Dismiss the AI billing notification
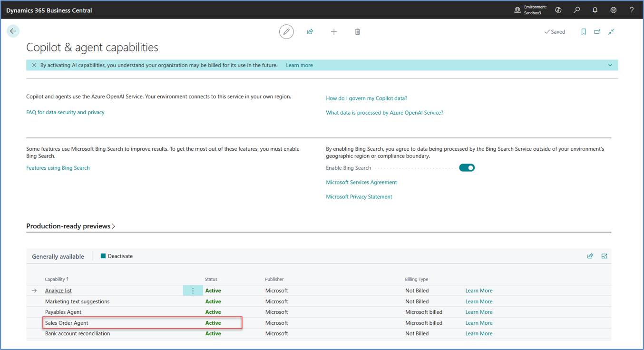This screenshot has height=350, width=644. coord(34,65)
